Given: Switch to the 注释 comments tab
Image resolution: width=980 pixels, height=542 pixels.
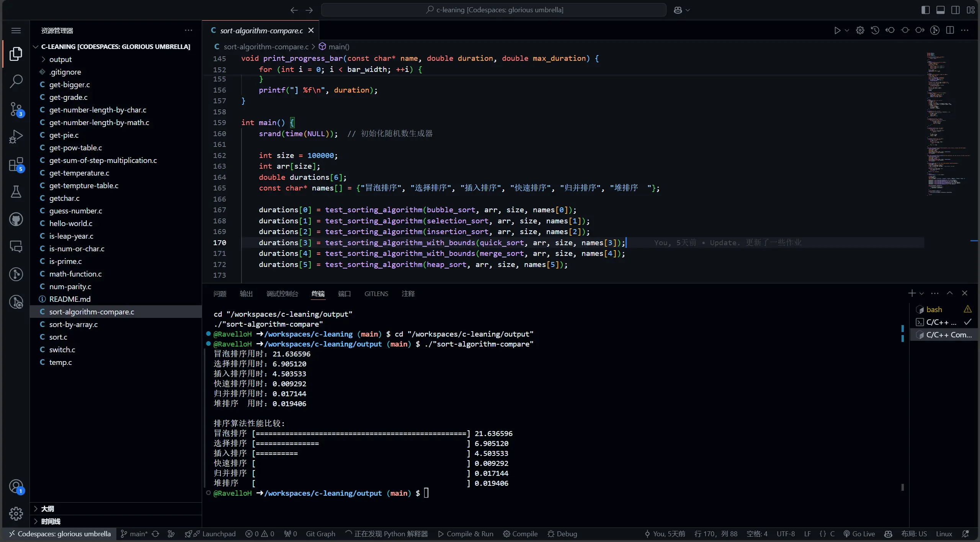Looking at the screenshot, I should click(x=408, y=294).
